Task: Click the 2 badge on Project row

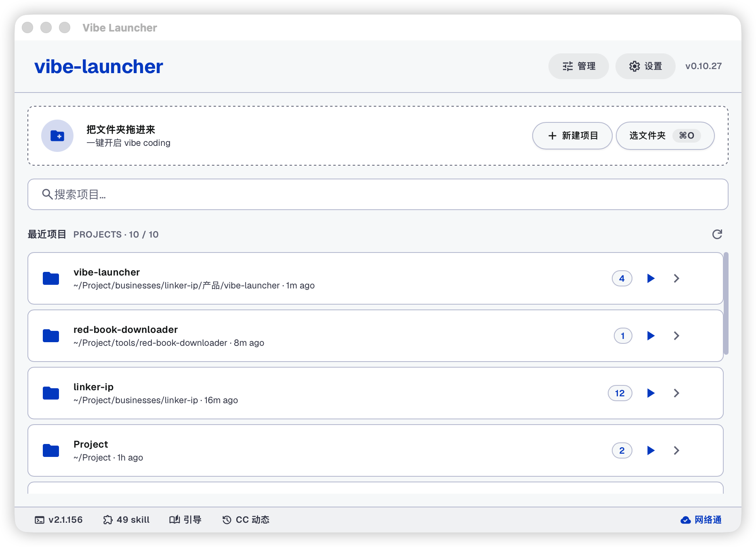Action: pyautogui.click(x=622, y=450)
